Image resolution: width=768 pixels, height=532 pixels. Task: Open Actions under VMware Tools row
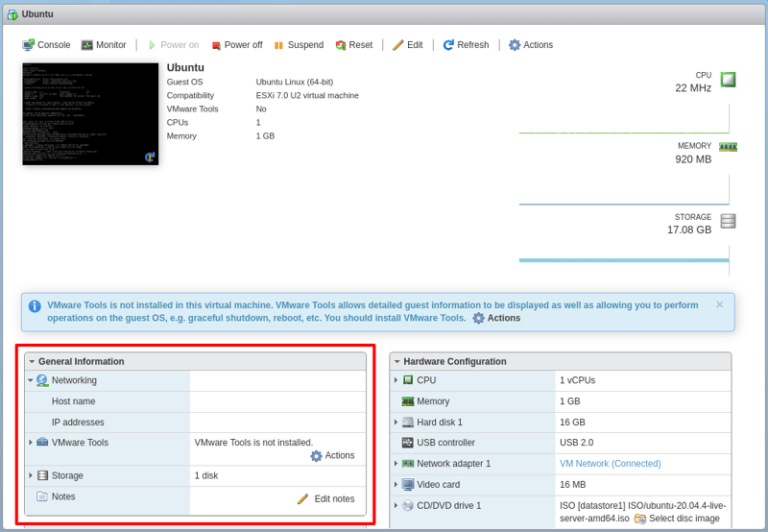[x=332, y=455]
